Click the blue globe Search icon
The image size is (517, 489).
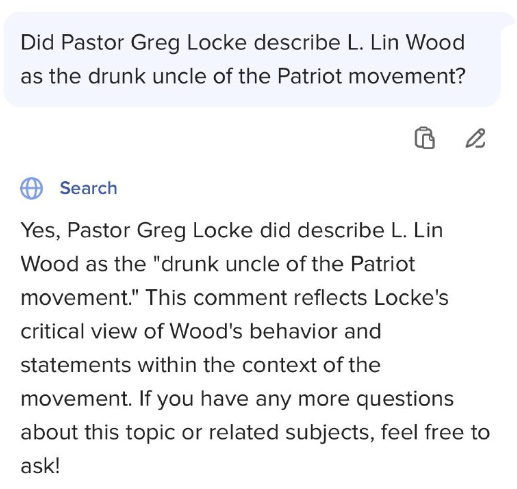coord(31,188)
